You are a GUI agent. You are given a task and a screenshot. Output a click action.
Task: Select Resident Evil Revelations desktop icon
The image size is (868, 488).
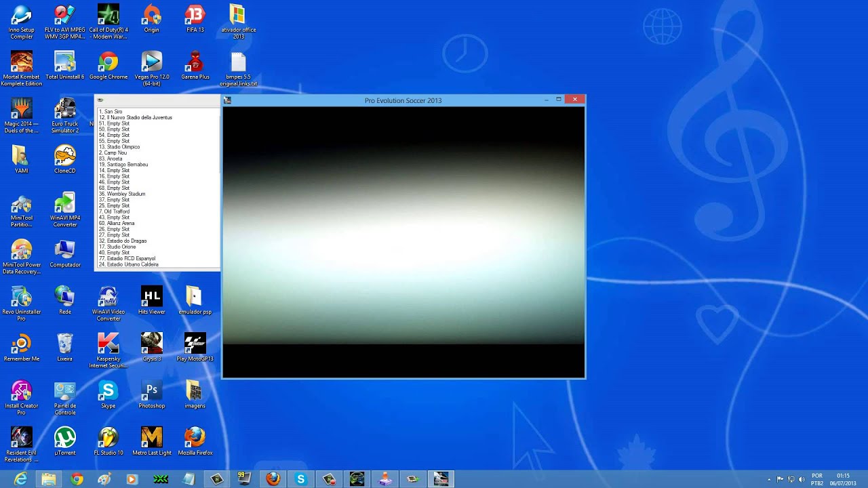(x=22, y=444)
